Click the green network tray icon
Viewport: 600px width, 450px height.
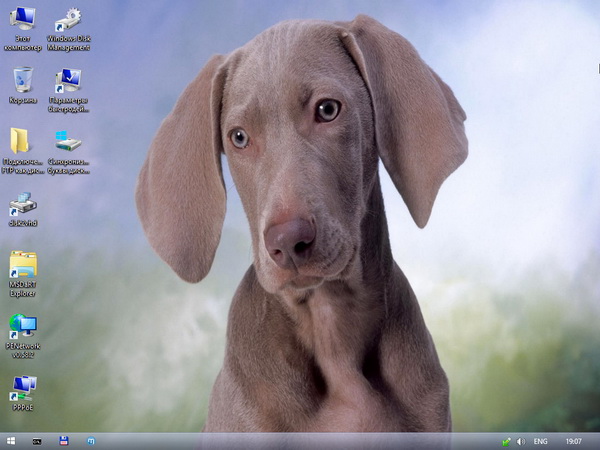(506, 441)
